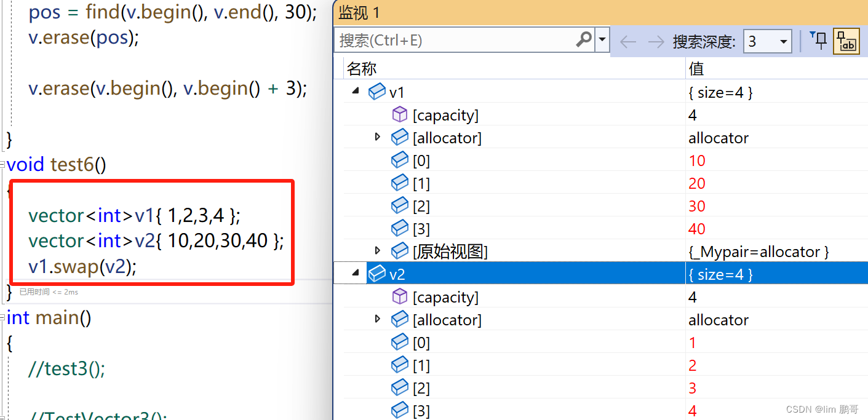Click the search magnifier icon
This screenshot has width=868, height=420.
click(x=584, y=40)
